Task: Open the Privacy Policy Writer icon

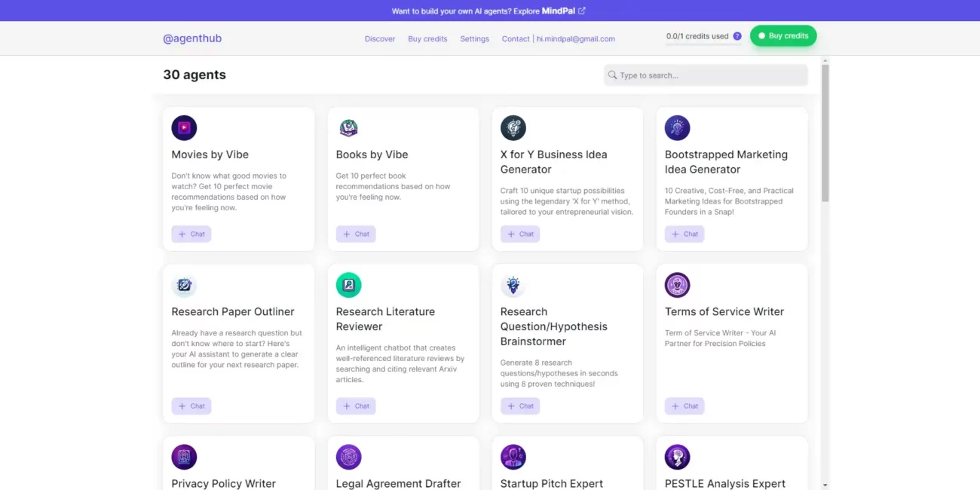Action: pyautogui.click(x=184, y=457)
